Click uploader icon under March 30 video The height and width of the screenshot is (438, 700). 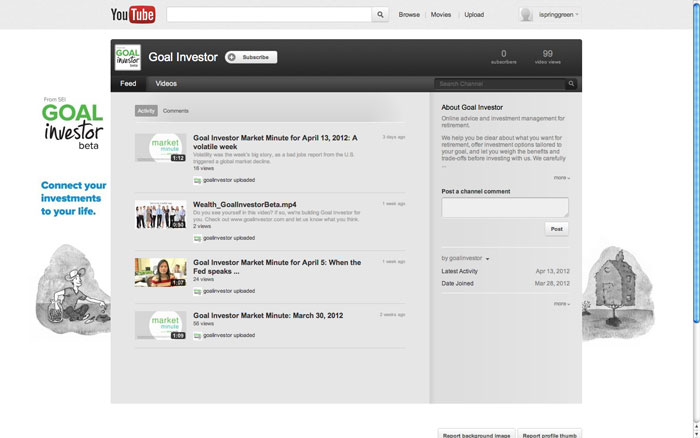[x=197, y=336]
